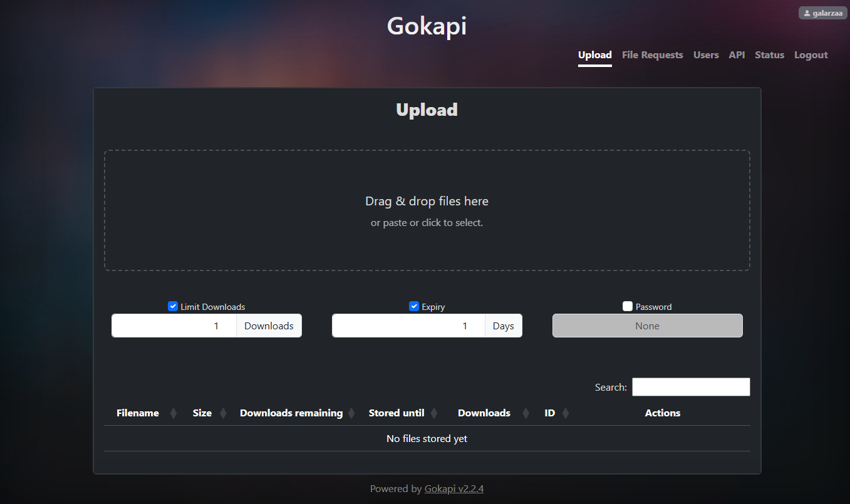Screen dimensions: 850x504
Task: Sort by ID column arrows
Action: (x=566, y=413)
